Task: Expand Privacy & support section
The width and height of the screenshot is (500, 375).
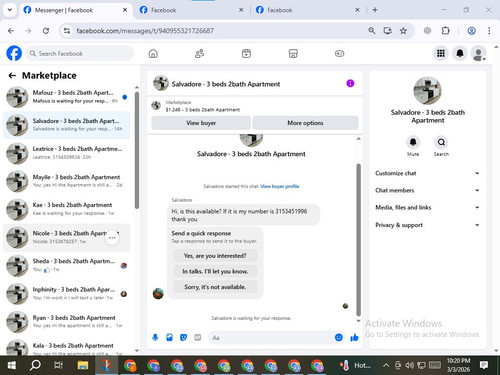Action: coord(427,225)
